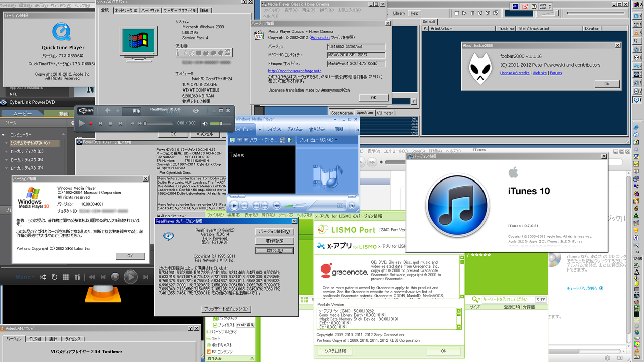The height and width of the screenshot is (362, 644).
Task: Stop playback in the PowerDVD control bar
Action: [x=115, y=277]
